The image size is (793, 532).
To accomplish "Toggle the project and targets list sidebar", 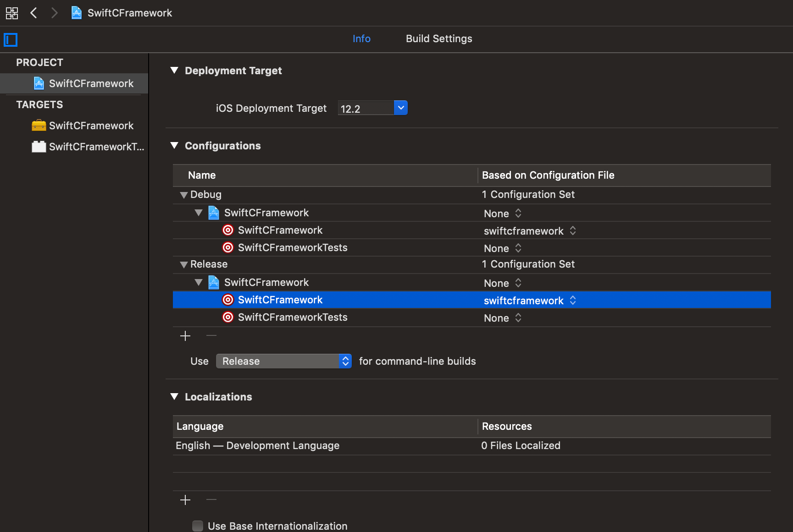I will 11,40.
